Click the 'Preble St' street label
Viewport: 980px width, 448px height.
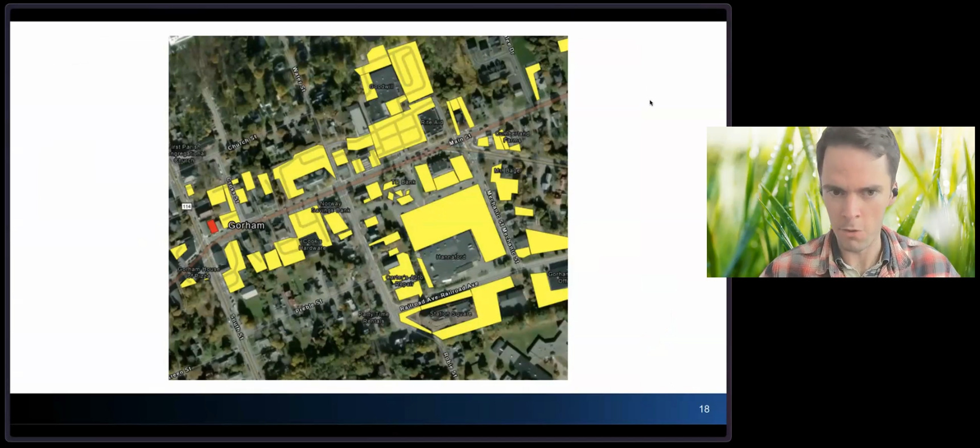point(309,306)
